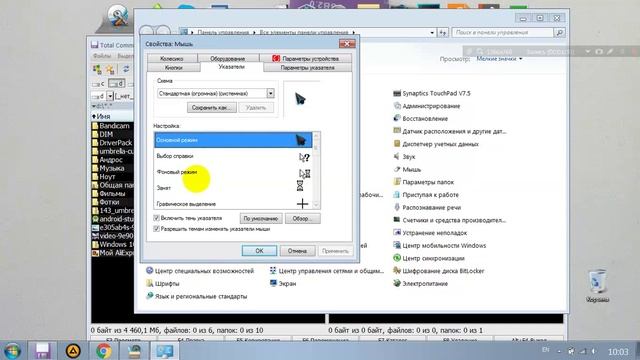640x360 pixels.
Task: Toggle Включить тень указателя checkbox
Action: click(x=156, y=218)
